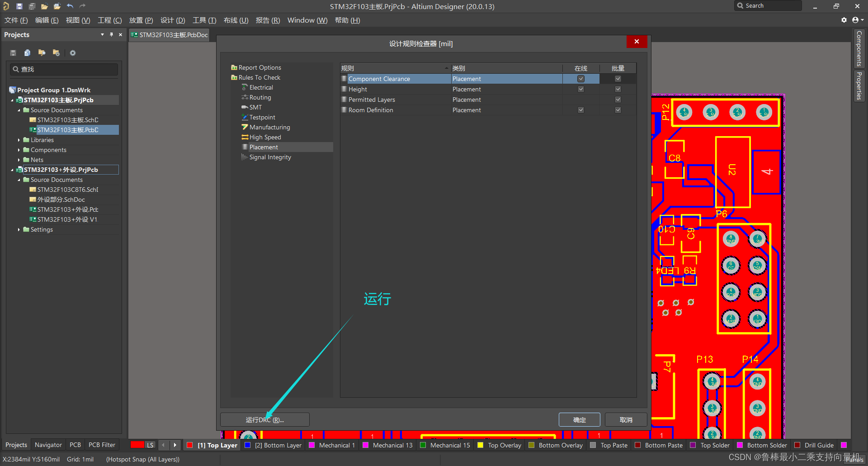868x466 pixels.
Task: Click Projects panel compile documents icon
Action: pos(27,53)
